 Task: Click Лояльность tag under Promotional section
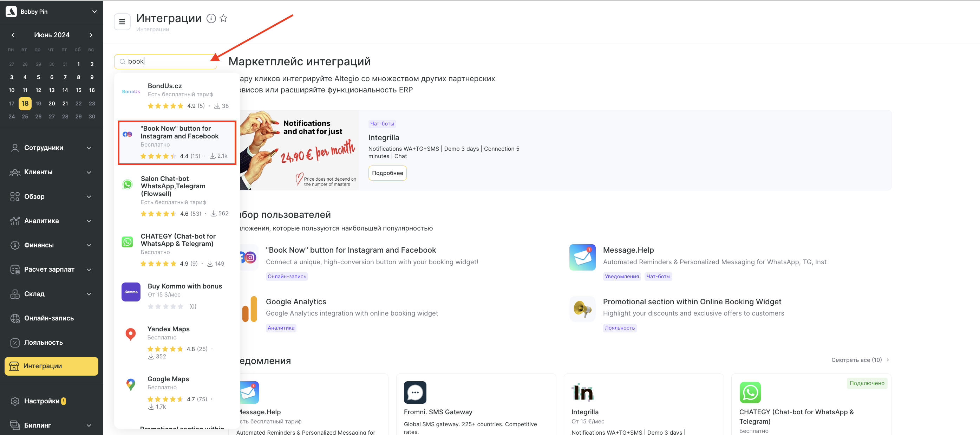(x=619, y=328)
